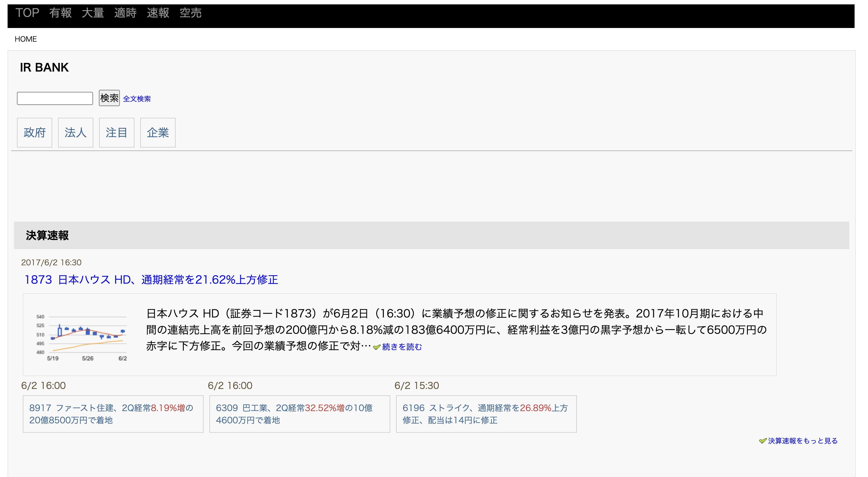The width and height of the screenshot is (868, 477).
Task: Open the 8917 ファースト住建 news card
Action: click(x=113, y=414)
